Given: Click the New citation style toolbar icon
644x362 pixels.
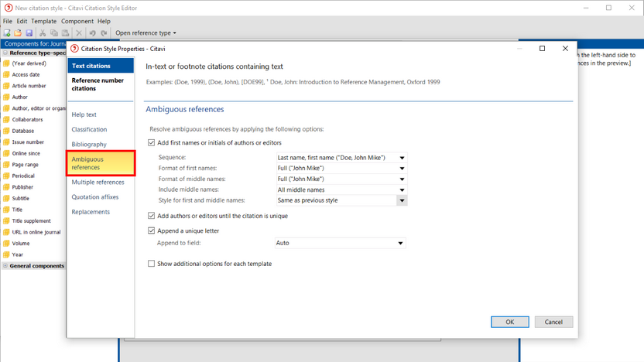Looking at the screenshot, I should pyautogui.click(x=7, y=32).
